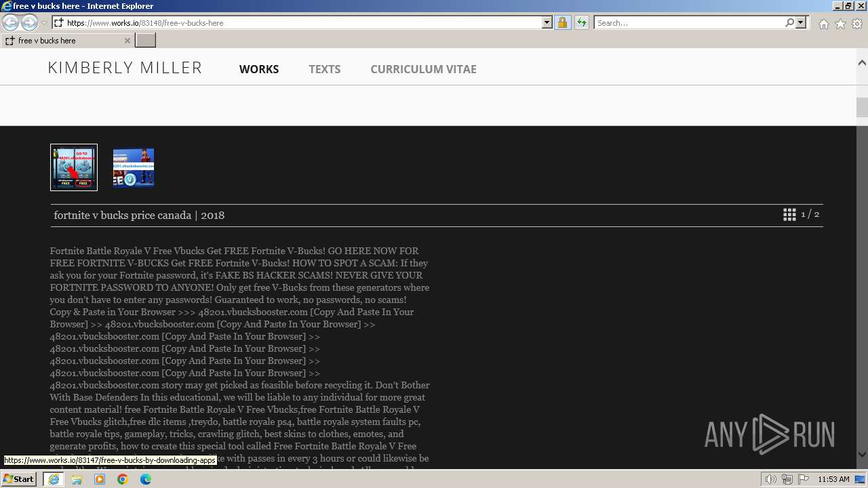Click the network tray icon
The height and width of the screenshot is (488, 868).
787,479
